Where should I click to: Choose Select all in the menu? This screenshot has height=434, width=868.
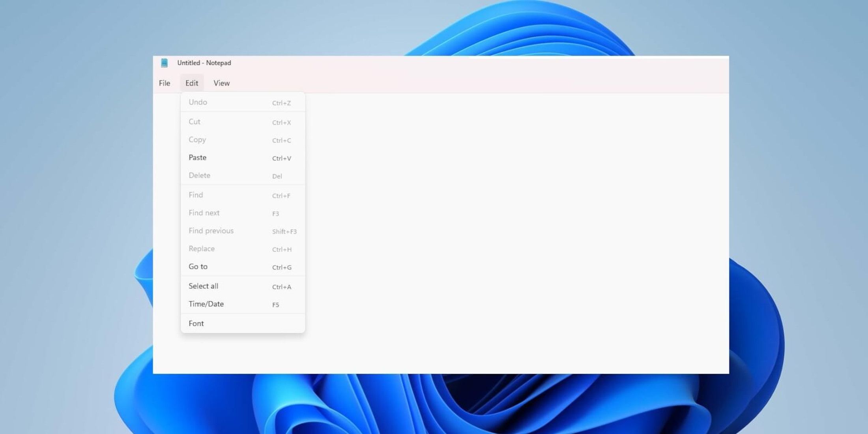[x=243, y=286]
